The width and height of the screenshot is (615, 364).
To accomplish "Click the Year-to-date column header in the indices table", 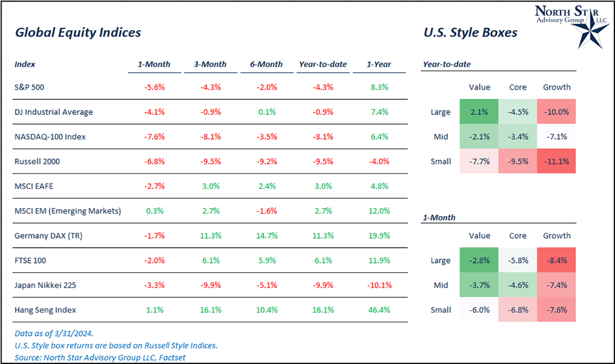I will (x=323, y=65).
